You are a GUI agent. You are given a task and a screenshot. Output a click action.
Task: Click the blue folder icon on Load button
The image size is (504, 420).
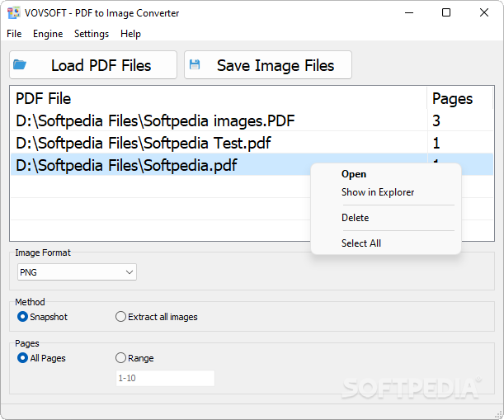tap(20, 64)
